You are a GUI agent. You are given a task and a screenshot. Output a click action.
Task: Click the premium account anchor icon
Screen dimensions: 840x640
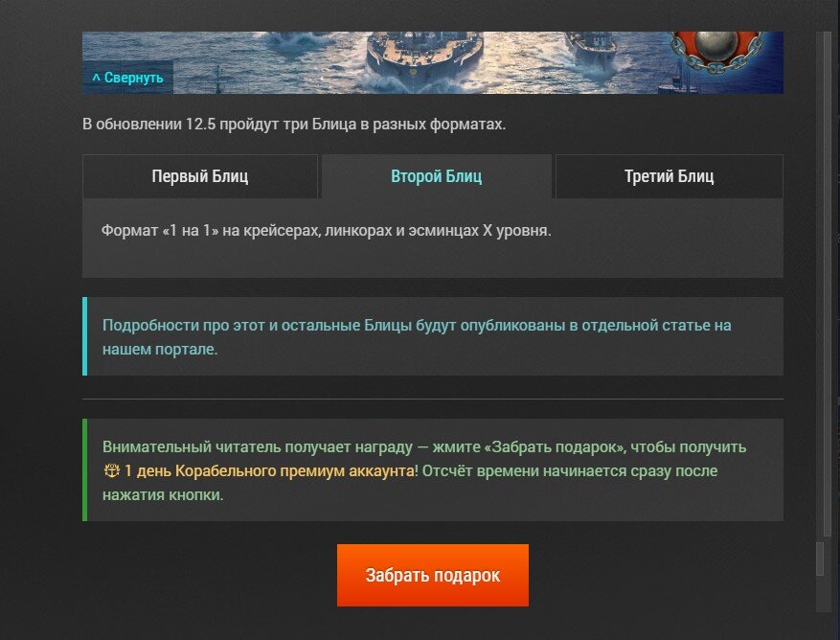[x=111, y=471]
